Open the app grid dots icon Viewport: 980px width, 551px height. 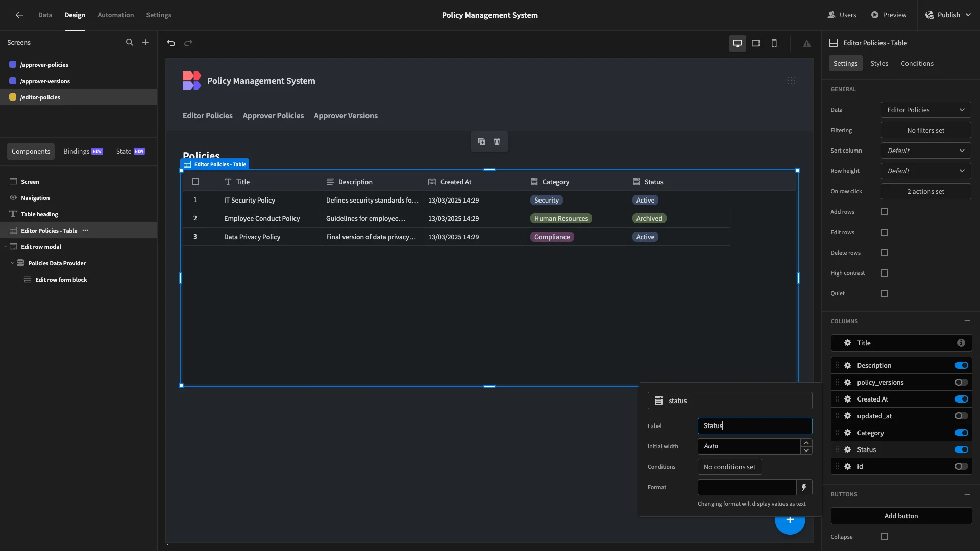tap(791, 81)
